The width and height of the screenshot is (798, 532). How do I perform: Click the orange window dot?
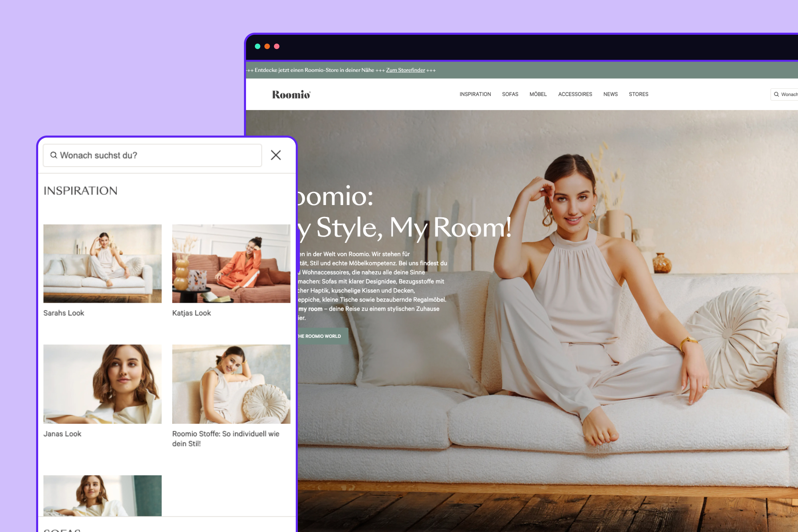point(267,46)
